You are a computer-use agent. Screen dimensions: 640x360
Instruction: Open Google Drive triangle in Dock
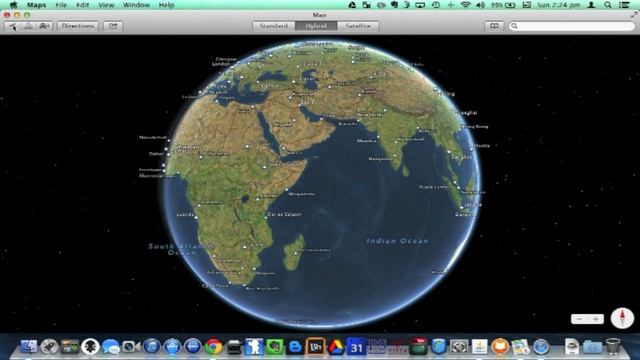336,347
